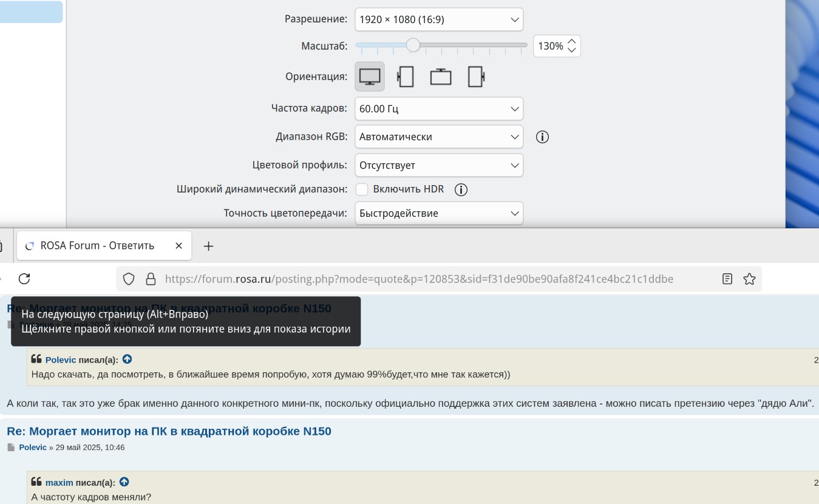Click the Ориентация label
The image size is (819, 504).
point(316,77)
